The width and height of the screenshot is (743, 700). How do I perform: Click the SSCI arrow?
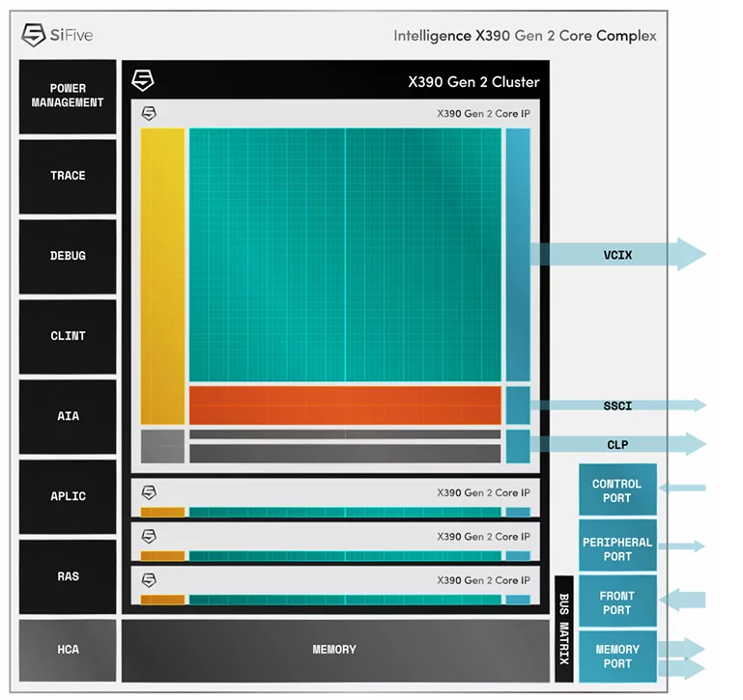point(618,406)
